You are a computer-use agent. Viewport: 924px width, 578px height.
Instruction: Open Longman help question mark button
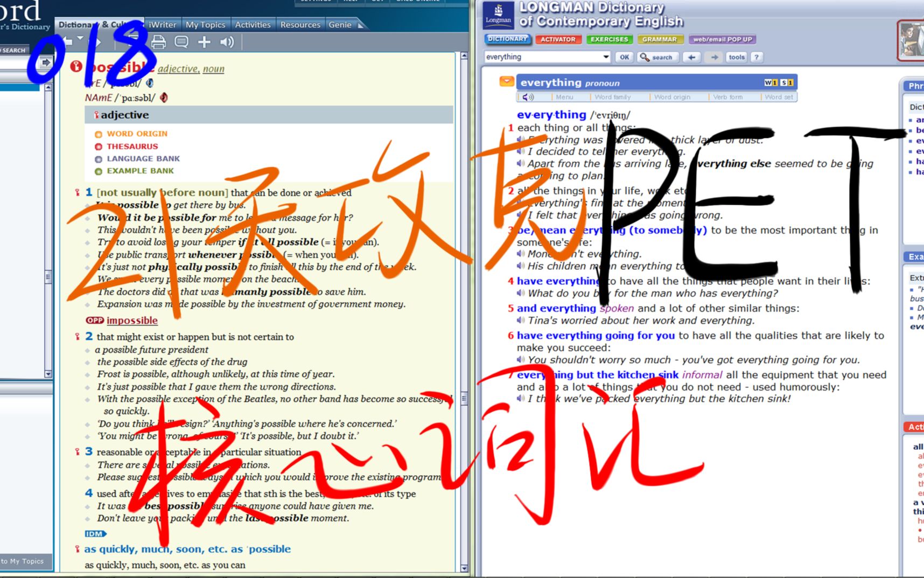757,57
